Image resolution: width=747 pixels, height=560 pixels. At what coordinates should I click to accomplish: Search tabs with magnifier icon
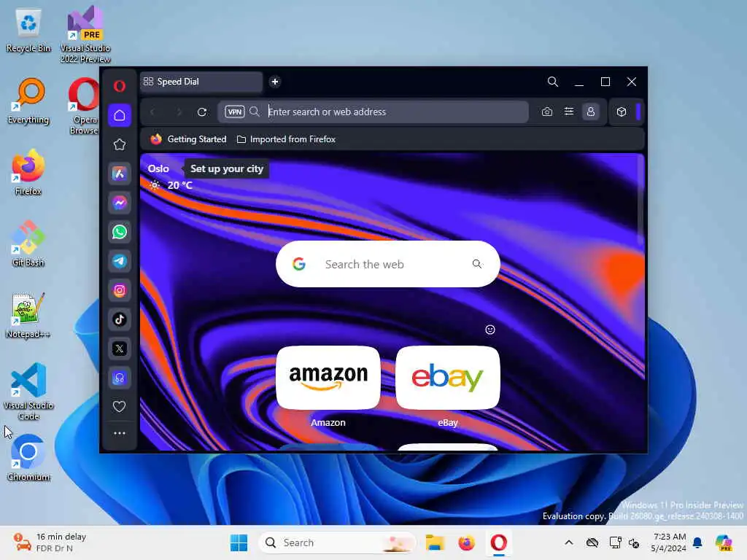pos(553,82)
